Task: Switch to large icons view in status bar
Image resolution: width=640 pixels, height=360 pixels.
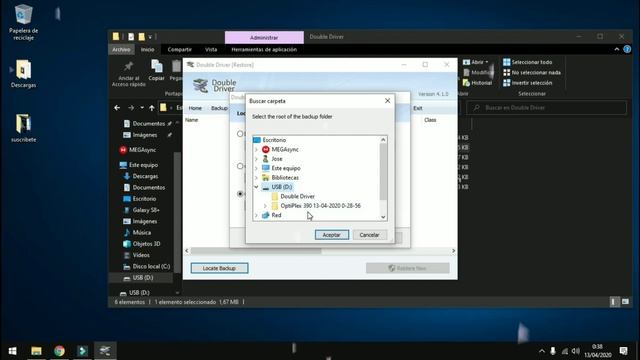Action: tap(625, 302)
